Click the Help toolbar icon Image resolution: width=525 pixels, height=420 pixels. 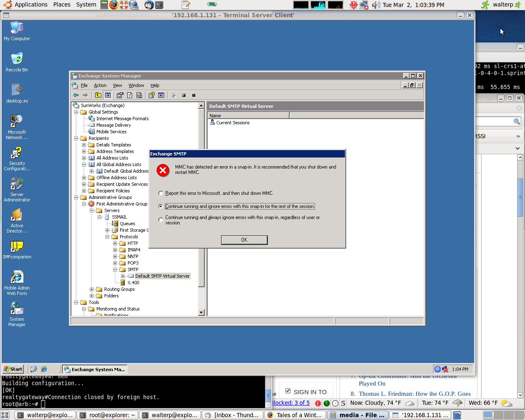pyautogui.click(x=151, y=95)
